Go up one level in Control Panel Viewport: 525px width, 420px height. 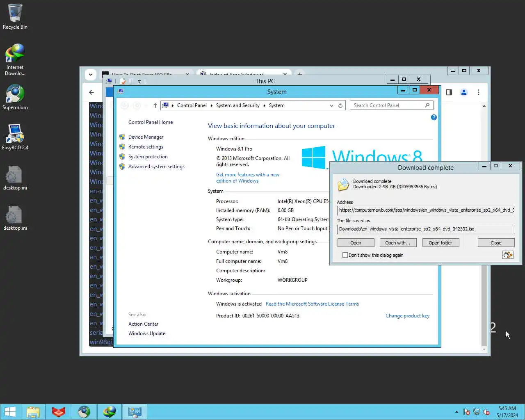[x=155, y=105]
